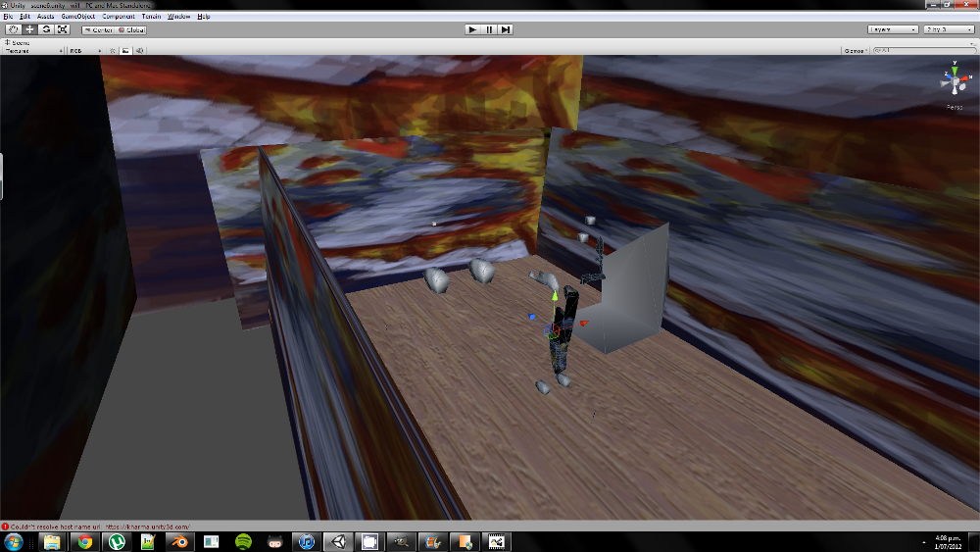980x552 pixels.
Task: Open the Terrain menu
Action: tap(150, 17)
